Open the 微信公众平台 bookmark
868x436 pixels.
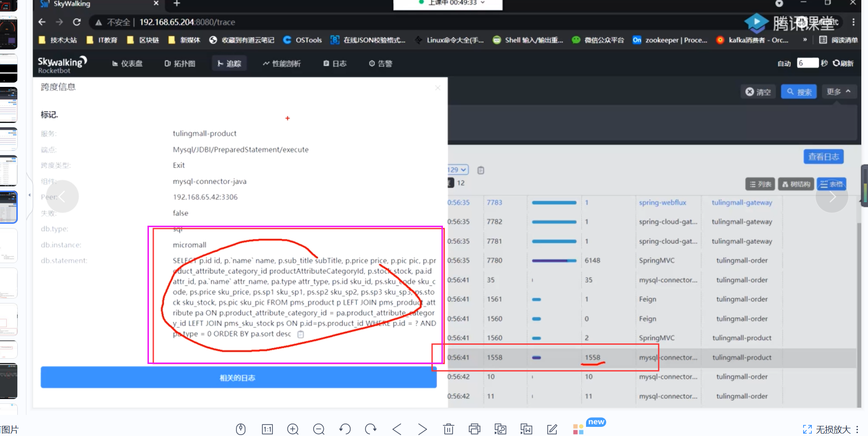click(598, 40)
